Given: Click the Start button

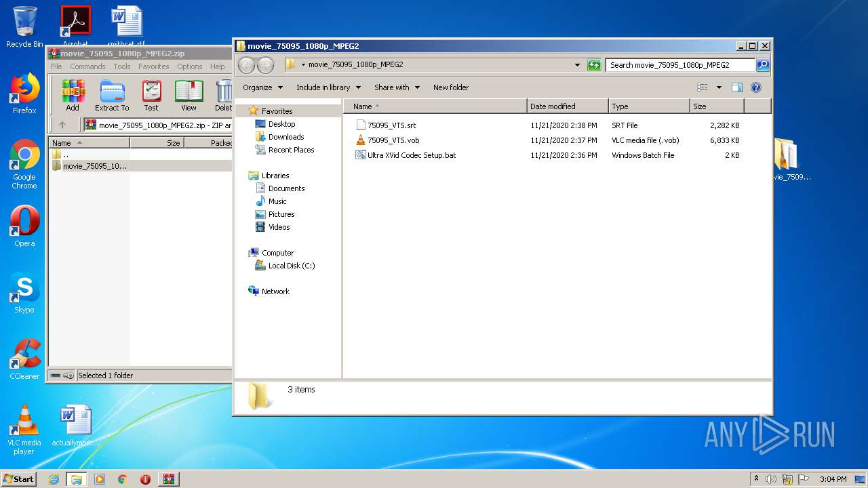Looking at the screenshot, I should (x=19, y=479).
